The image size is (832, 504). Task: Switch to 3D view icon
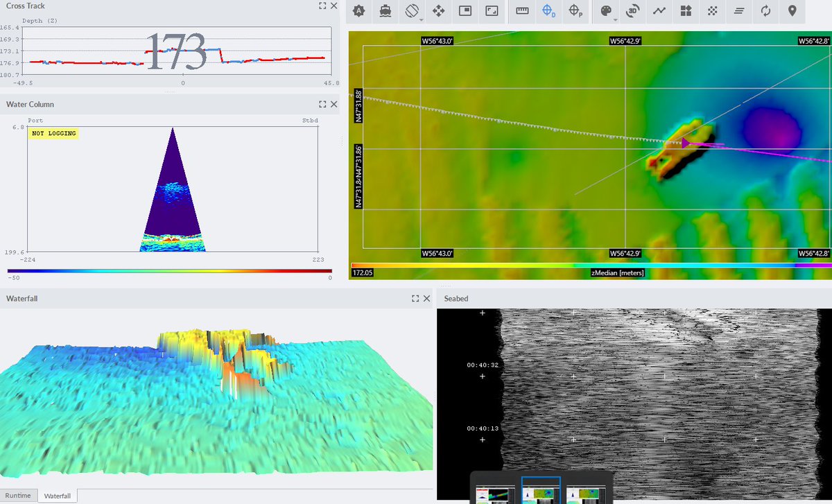point(632,11)
